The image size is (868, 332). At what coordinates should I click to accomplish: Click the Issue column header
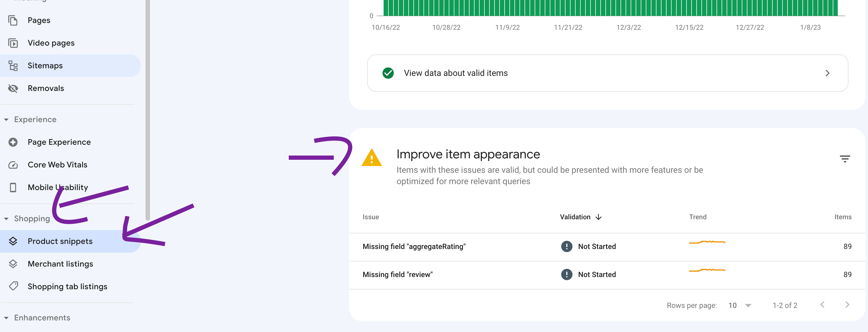pos(371,217)
